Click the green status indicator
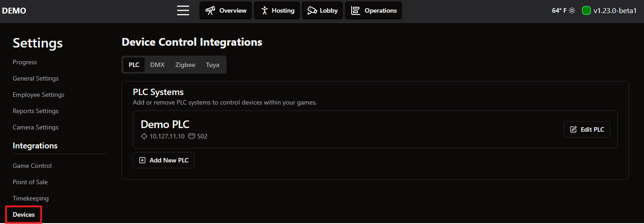644x224 pixels. click(x=586, y=10)
